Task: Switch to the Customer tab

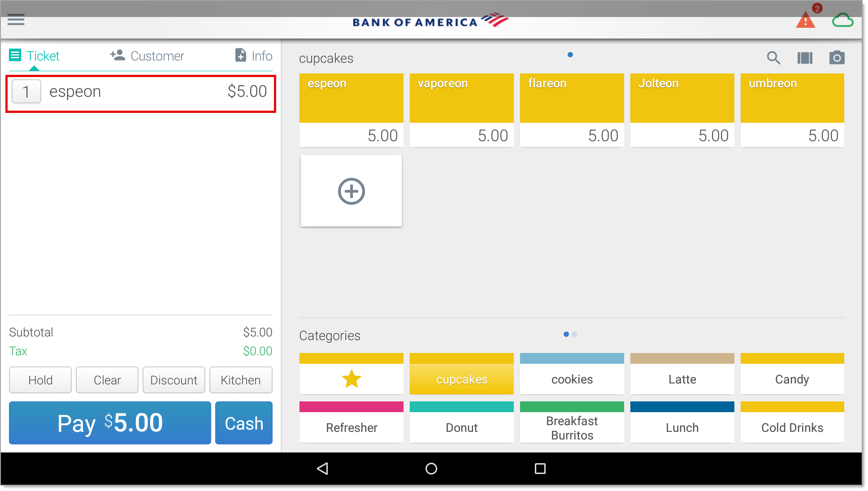Action: [147, 56]
